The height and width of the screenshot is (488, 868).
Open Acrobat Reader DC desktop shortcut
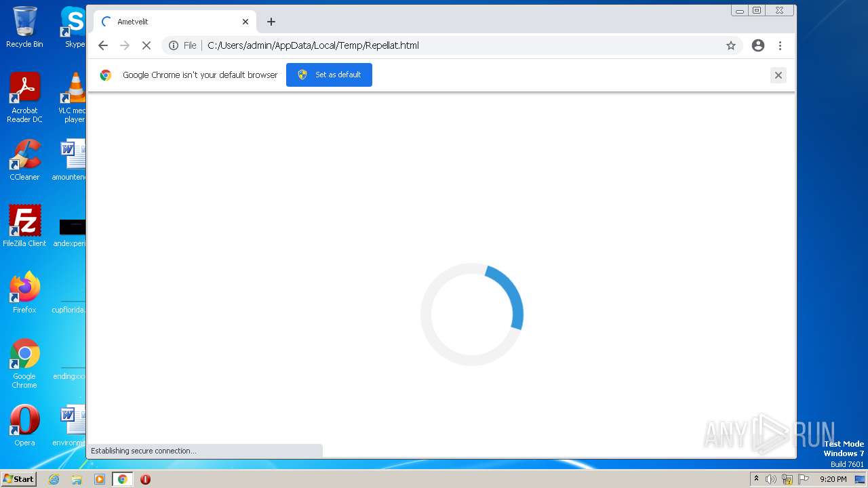[24, 98]
